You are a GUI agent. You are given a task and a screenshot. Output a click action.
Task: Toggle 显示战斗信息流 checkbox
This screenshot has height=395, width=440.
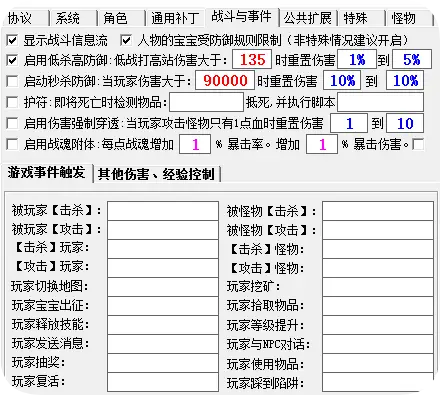12,41
